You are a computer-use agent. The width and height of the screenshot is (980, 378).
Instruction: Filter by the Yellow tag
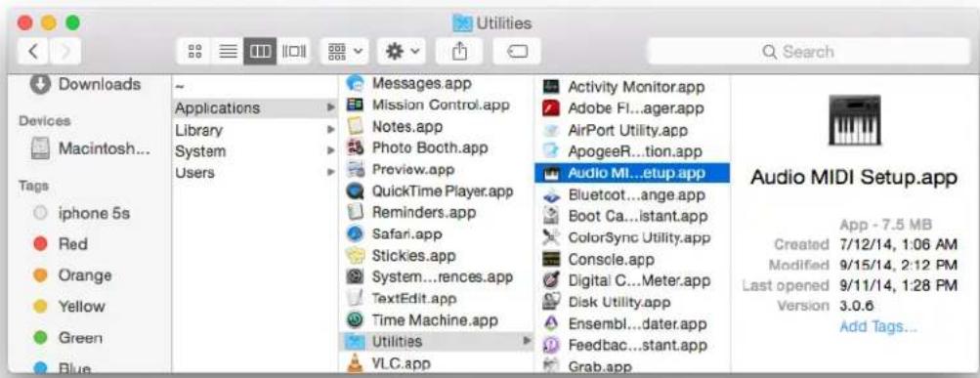click(69, 307)
